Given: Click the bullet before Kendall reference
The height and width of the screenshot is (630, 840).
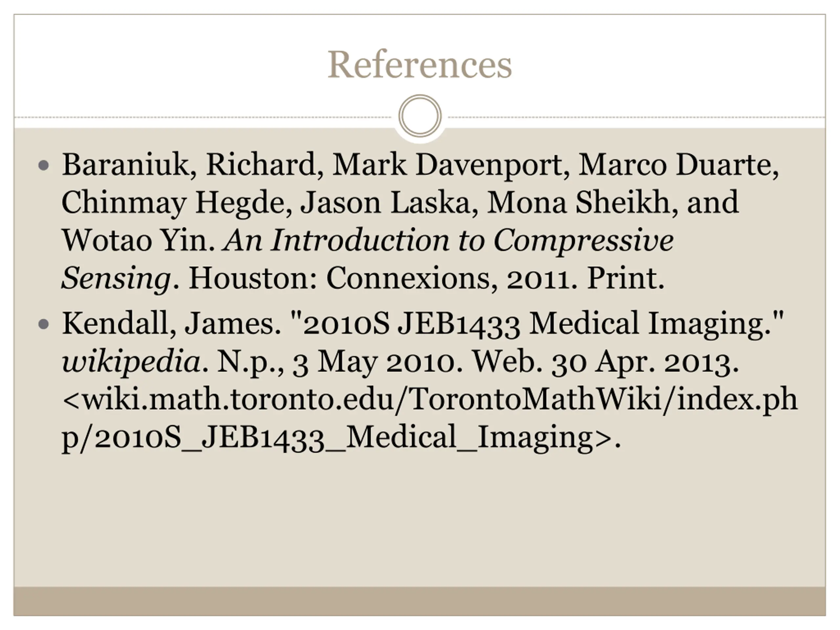Looking at the screenshot, I should (x=44, y=324).
